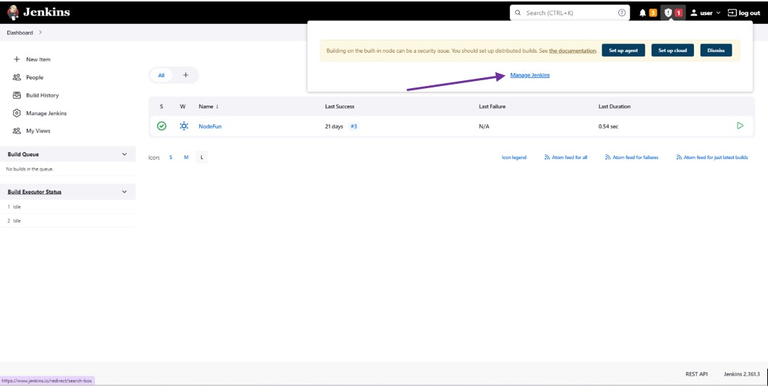Schedule a build with NodeFun play icon
The image size is (768, 386).
(x=740, y=126)
